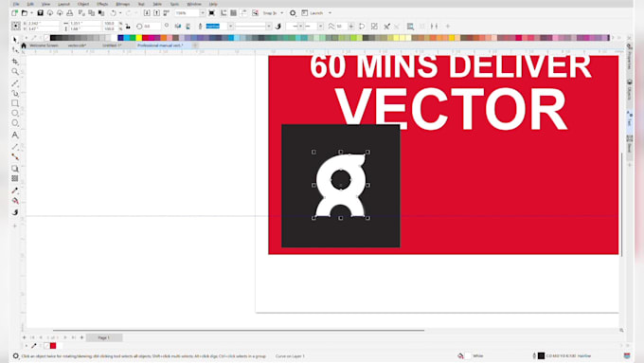This screenshot has width=644, height=363.
Task: Click the Save floppy disk icon
Action: pos(40,13)
